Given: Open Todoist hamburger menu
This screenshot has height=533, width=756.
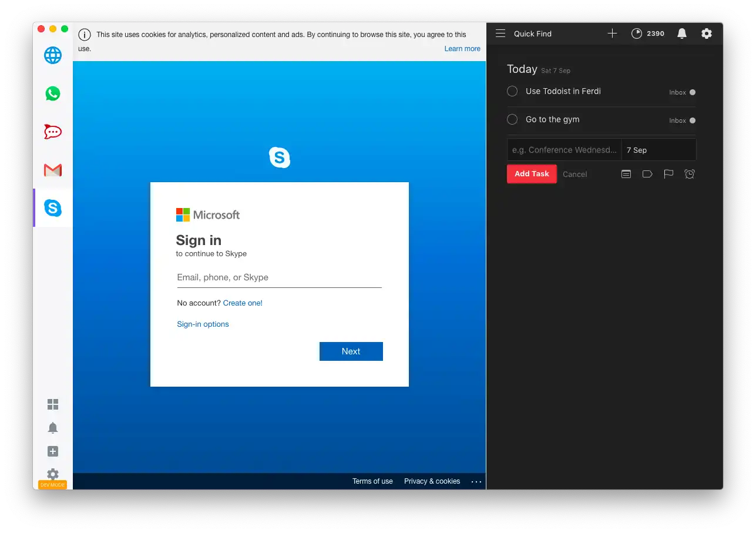Looking at the screenshot, I should 500,33.
